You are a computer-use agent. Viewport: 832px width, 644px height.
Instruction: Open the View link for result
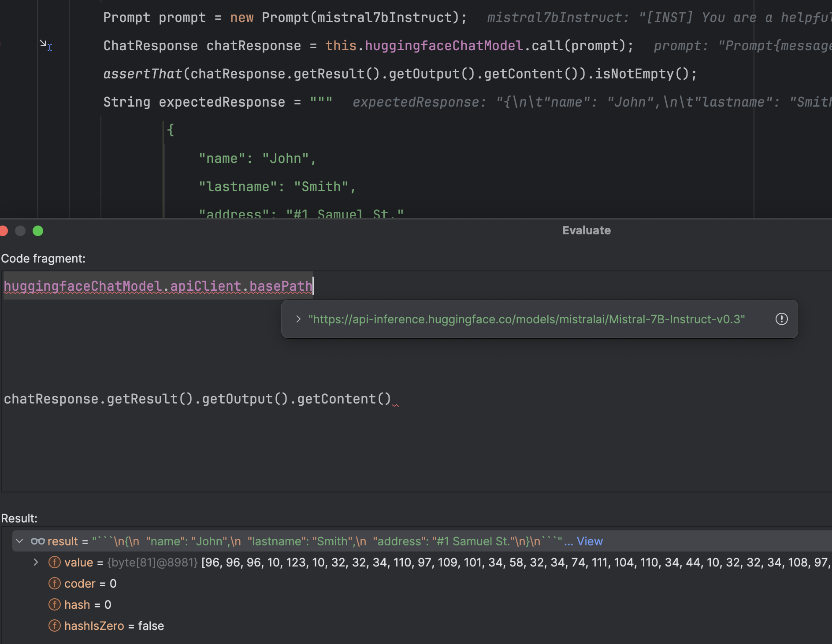pos(590,541)
